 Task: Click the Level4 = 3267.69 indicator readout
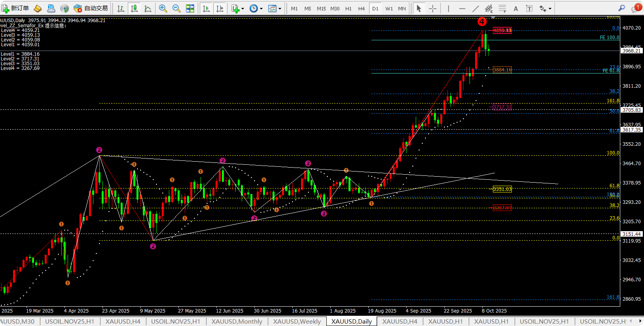20,68
